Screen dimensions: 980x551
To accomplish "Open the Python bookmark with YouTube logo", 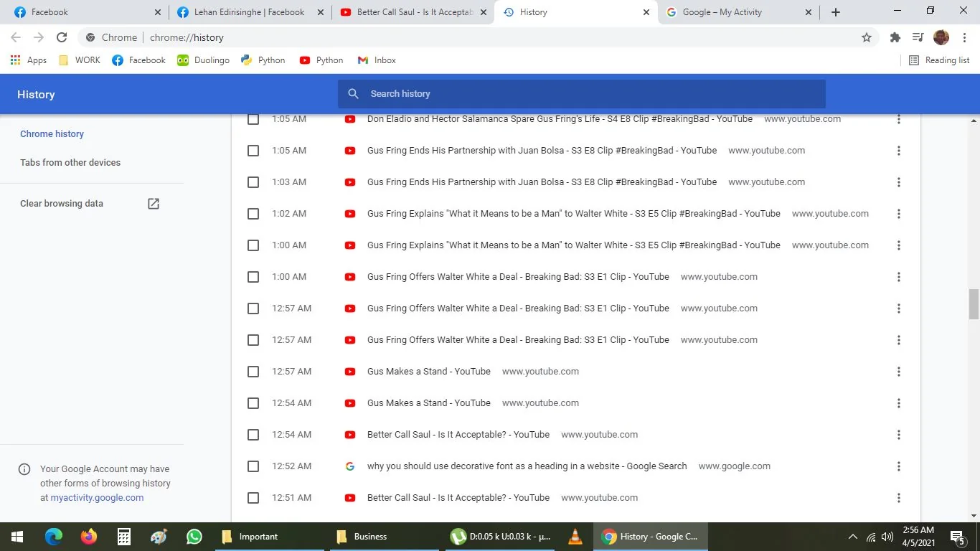I will pos(321,60).
